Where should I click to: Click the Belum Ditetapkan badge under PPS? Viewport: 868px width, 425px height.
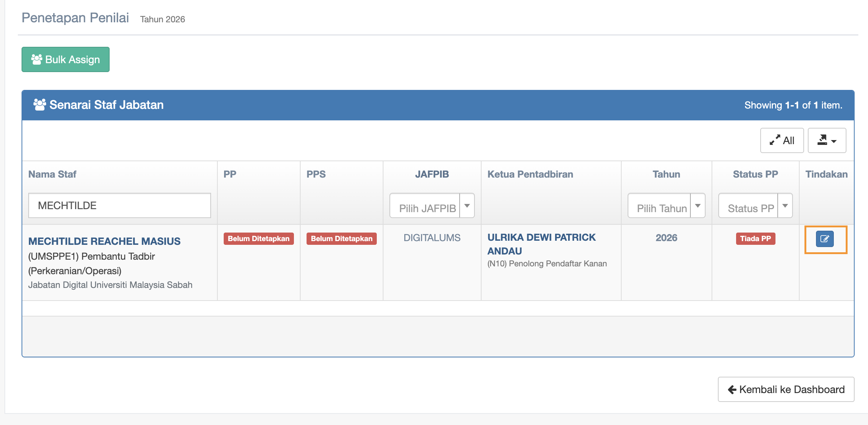[341, 239]
